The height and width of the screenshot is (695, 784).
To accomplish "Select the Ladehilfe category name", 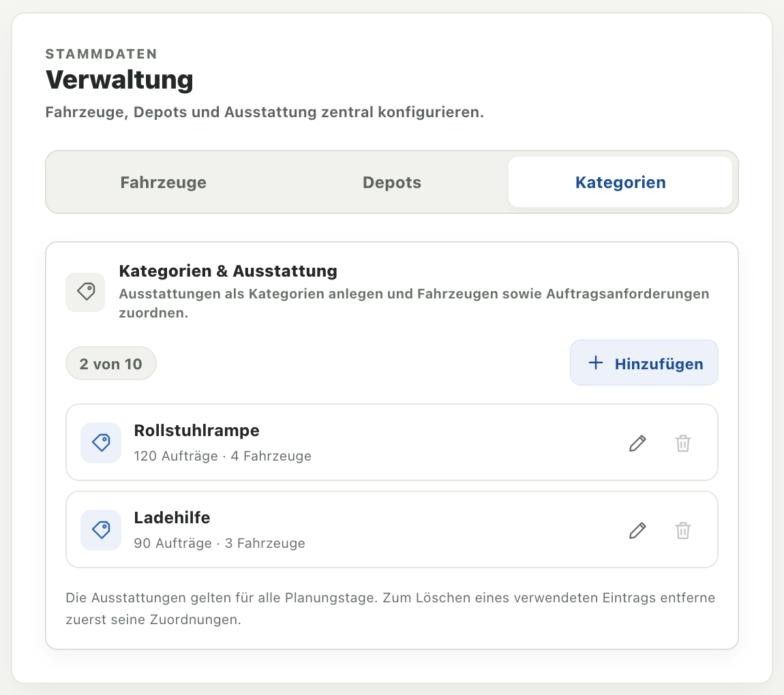I will [172, 518].
